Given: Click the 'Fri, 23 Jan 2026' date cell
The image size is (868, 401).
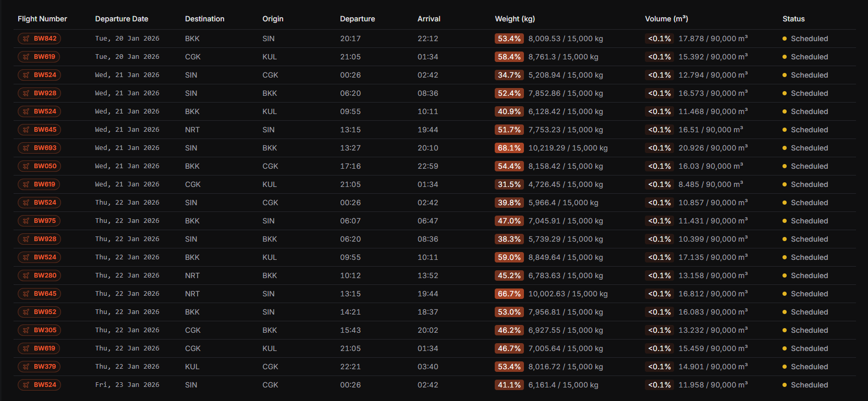Looking at the screenshot, I should click(127, 385).
